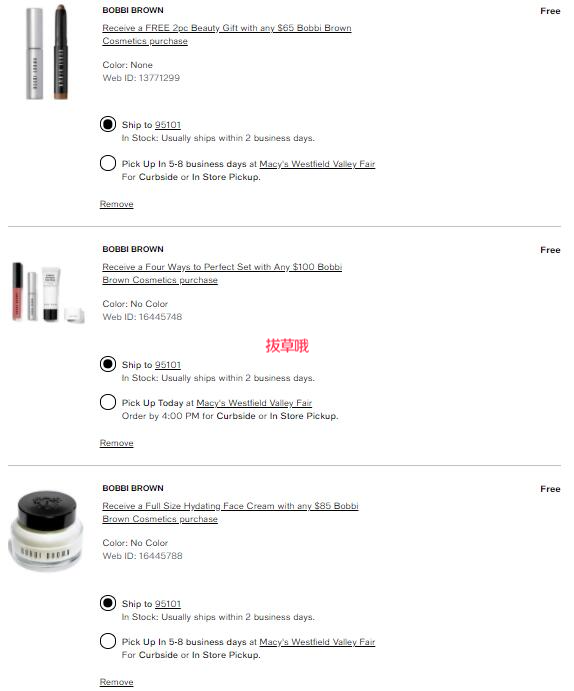Click the 2pc Beauty Gift product image
Screen dimensions: 574x691
[47, 52]
